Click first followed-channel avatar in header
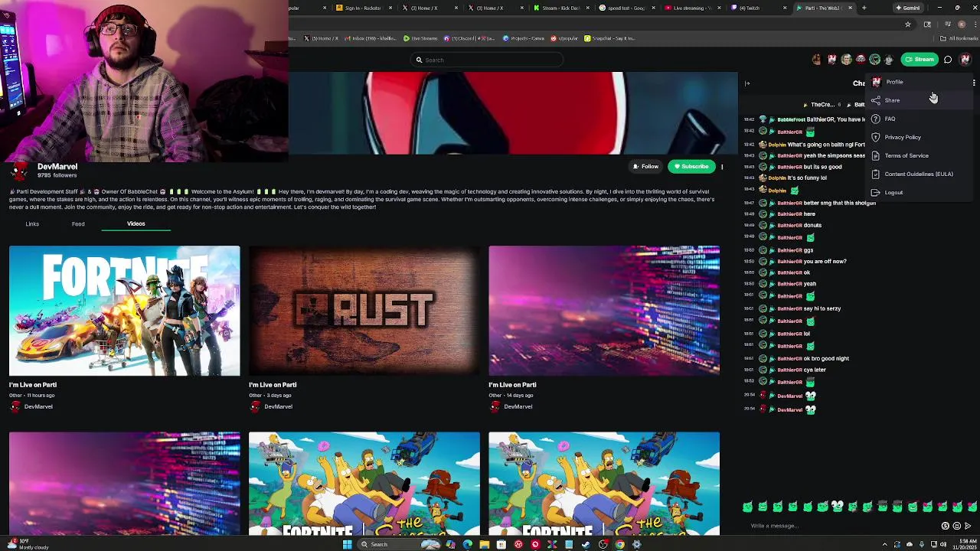 pyautogui.click(x=817, y=60)
